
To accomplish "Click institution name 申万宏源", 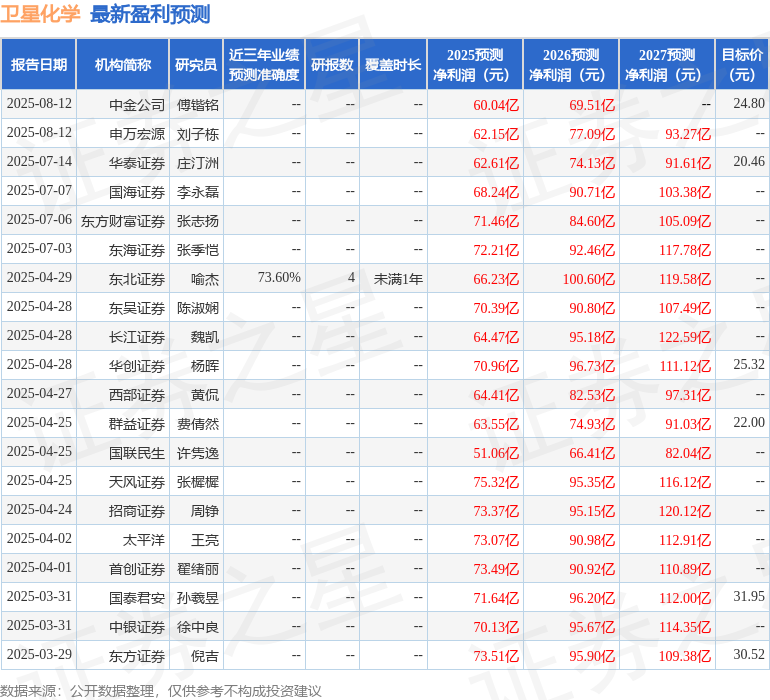I will (x=137, y=134).
